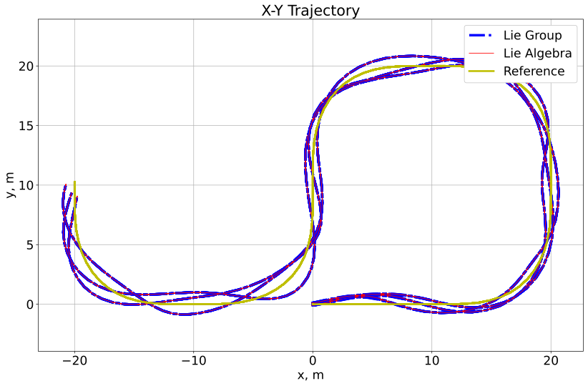
Task: Click the red Lie Algebra legend line
Action: [x=481, y=54]
